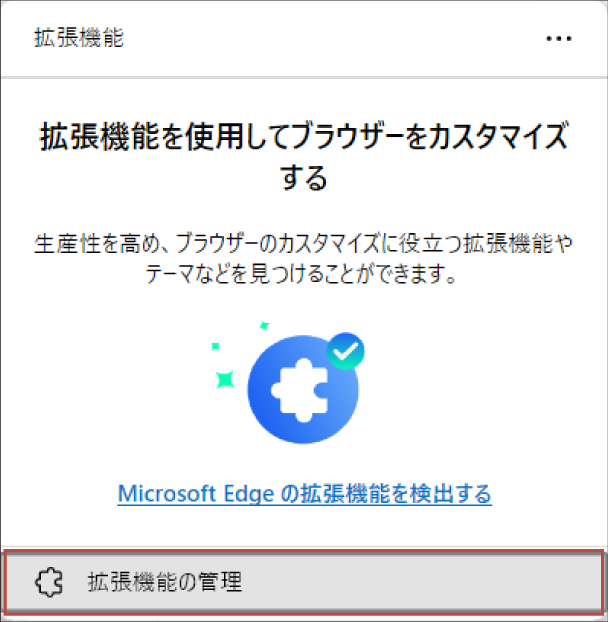
Task: Click the gear icon beside 拡張機能の管理
Action: coord(49,582)
